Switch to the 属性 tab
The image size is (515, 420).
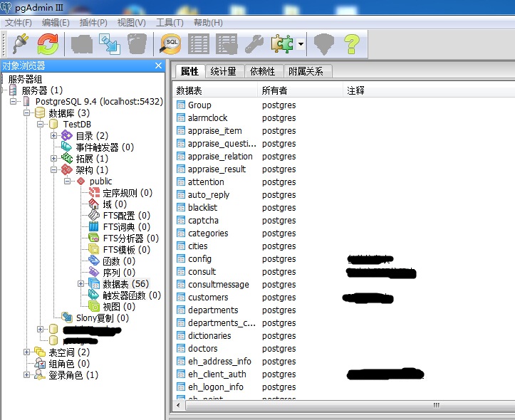tap(189, 71)
